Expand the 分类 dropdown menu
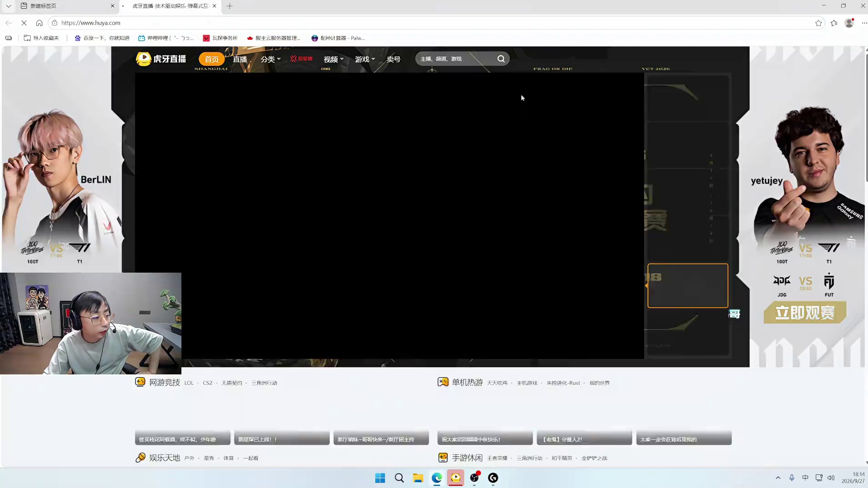Image resolution: width=868 pixels, height=488 pixels. click(x=271, y=59)
